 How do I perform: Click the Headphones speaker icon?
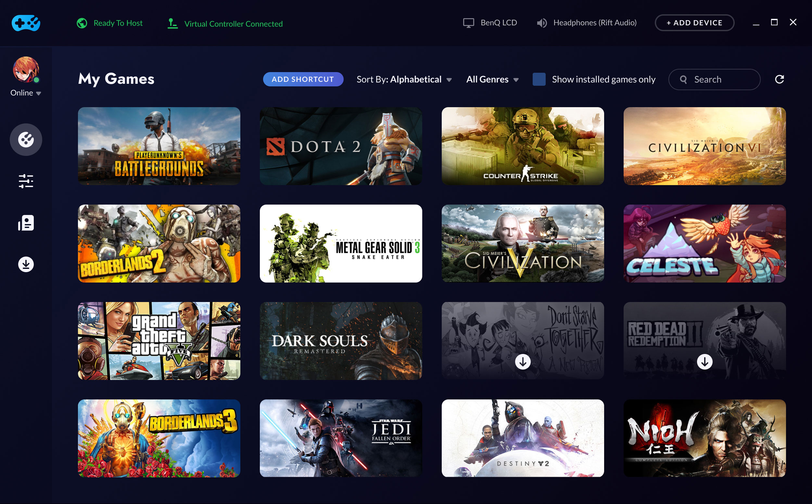pos(542,23)
